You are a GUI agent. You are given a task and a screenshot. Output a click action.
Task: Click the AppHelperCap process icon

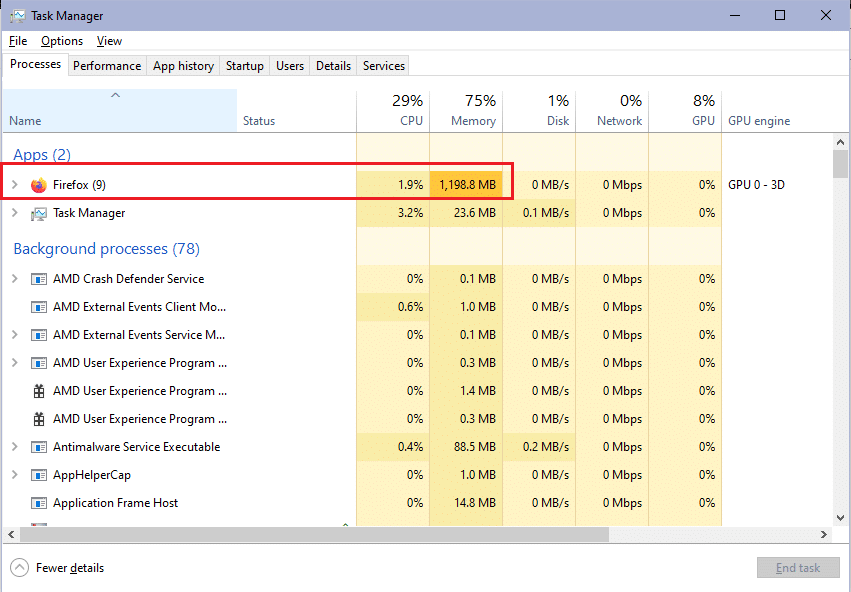[39, 475]
